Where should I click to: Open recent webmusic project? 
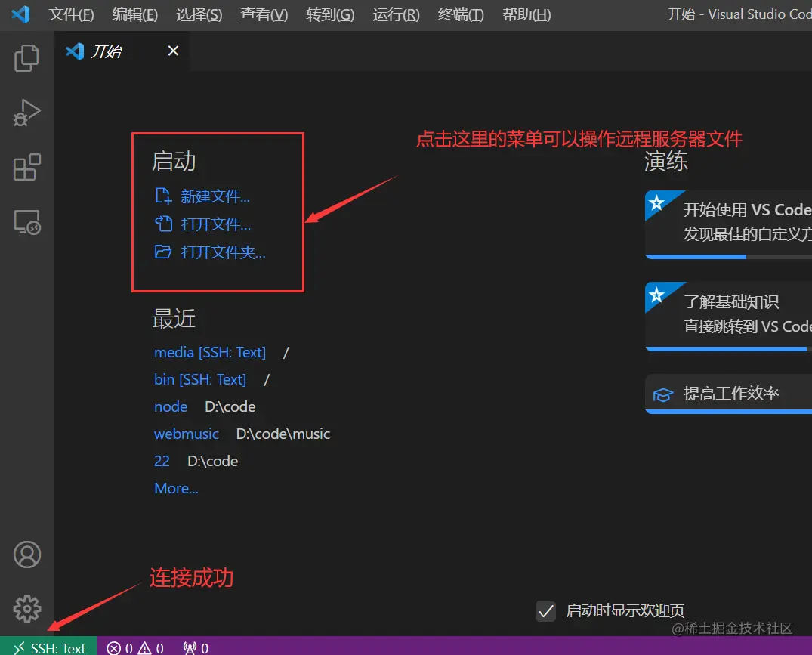[x=187, y=434]
